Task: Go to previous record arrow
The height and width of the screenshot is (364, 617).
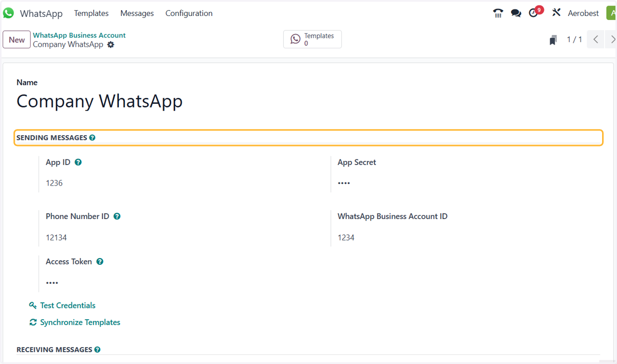Action: click(x=595, y=40)
